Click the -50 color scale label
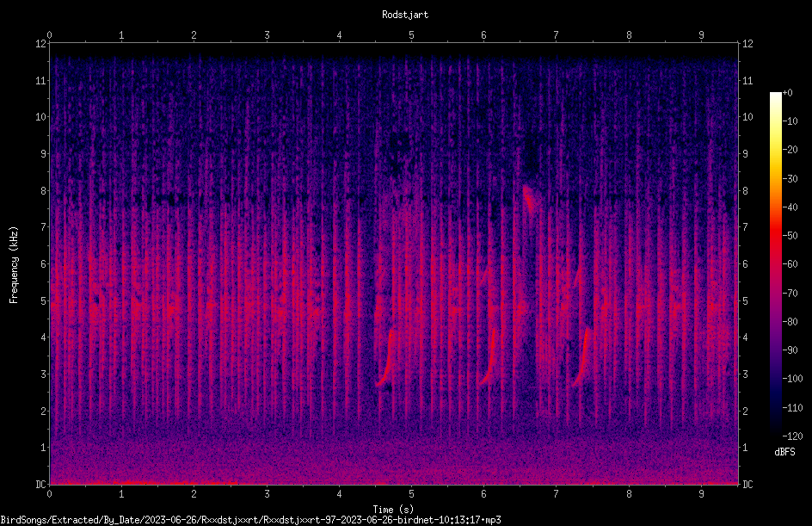Screen dimensions: 812x526 click(x=790, y=236)
